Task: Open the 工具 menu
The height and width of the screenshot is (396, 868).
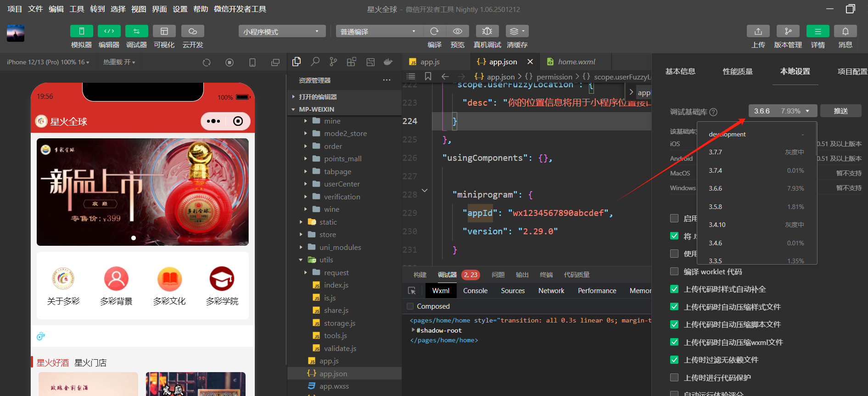Action: pyautogui.click(x=77, y=9)
